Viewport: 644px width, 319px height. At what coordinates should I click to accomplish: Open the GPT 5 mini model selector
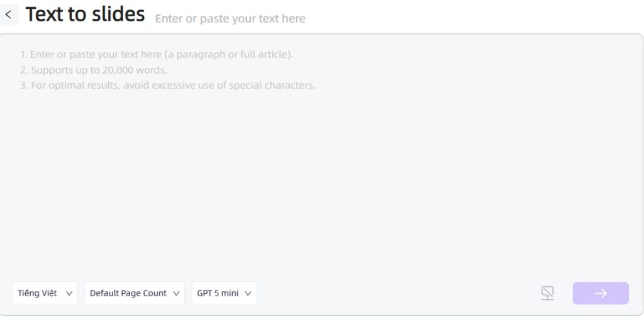[225, 293]
